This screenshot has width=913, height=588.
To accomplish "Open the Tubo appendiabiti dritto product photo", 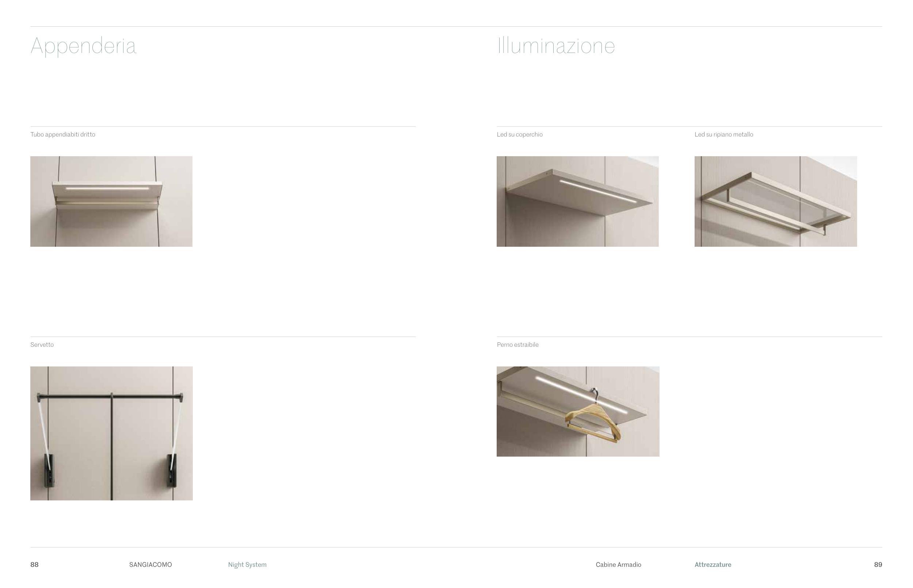I will [x=111, y=201].
